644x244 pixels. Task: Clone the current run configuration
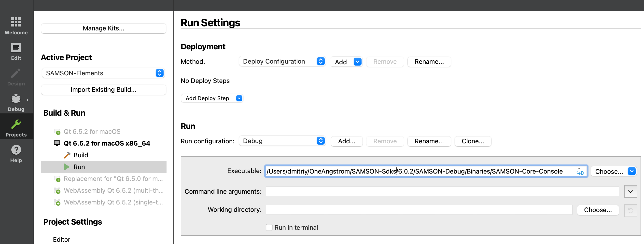point(473,141)
